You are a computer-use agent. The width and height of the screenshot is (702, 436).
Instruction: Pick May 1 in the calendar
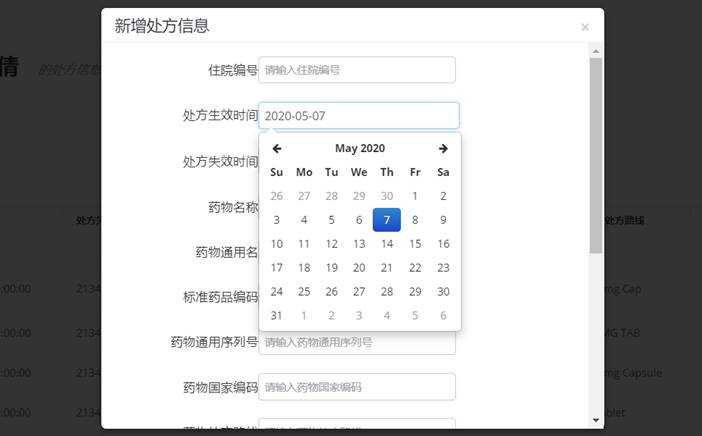415,196
